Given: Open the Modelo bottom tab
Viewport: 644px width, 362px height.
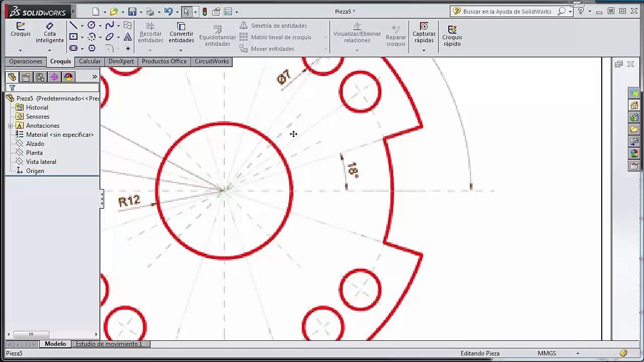Looking at the screenshot, I should click(55, 344).
